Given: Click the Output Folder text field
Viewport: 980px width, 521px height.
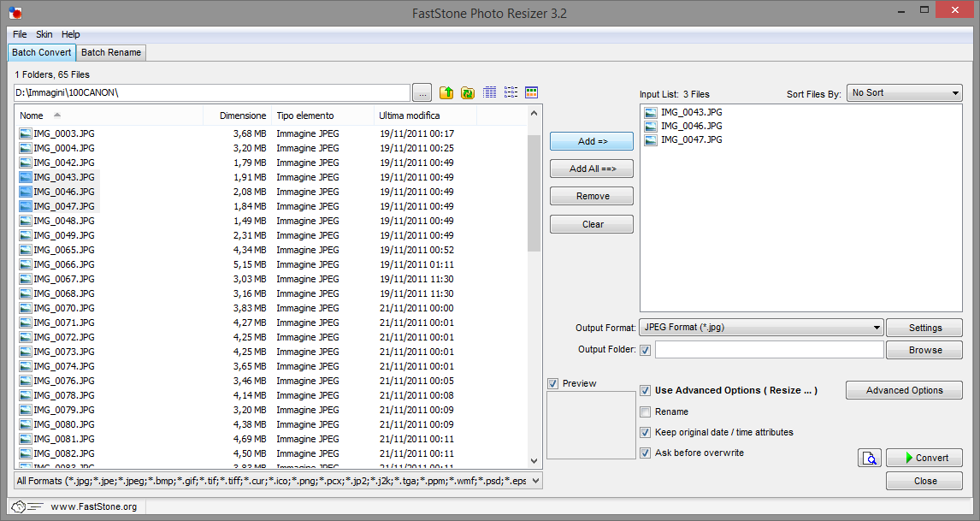Looking at the screenshot, I should click(770, 350).
